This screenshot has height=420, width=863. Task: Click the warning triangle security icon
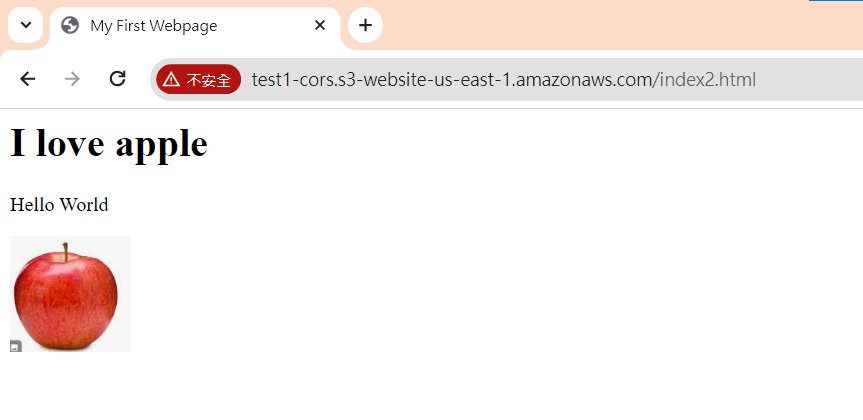point(171,80)
